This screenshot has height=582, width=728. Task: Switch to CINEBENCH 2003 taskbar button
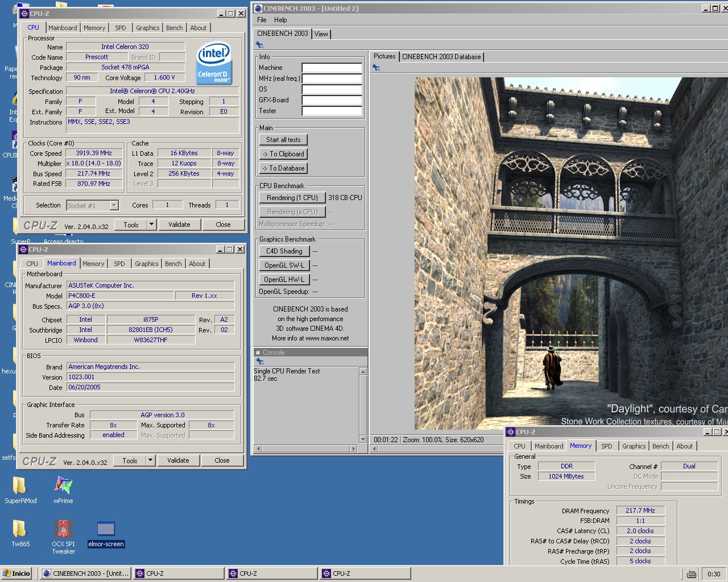pyautogui.click(x=85, y=573)
